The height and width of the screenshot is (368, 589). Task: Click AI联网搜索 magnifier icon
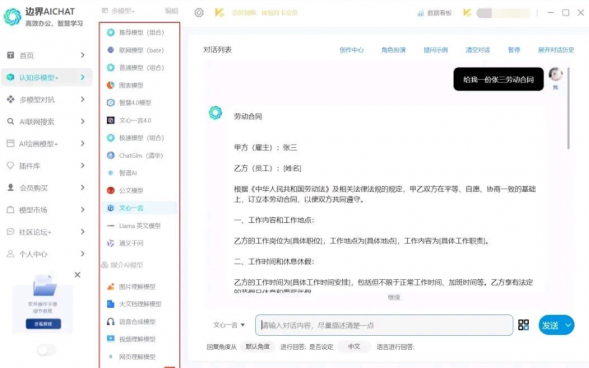click(11, 121)
